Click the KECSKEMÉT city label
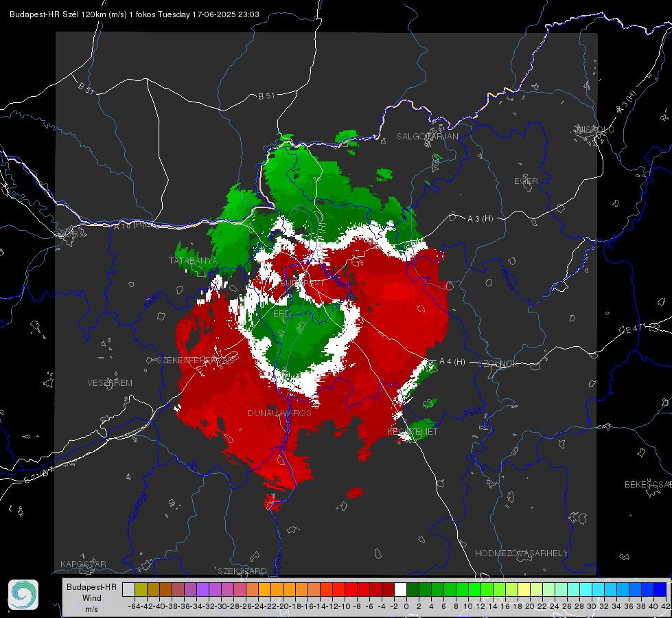Screen dimensions: 672x618 413,431
